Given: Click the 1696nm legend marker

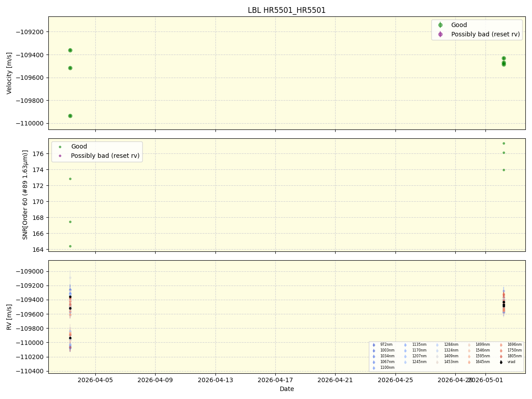Looking at the screenshot, I should [x=501, y=345].
